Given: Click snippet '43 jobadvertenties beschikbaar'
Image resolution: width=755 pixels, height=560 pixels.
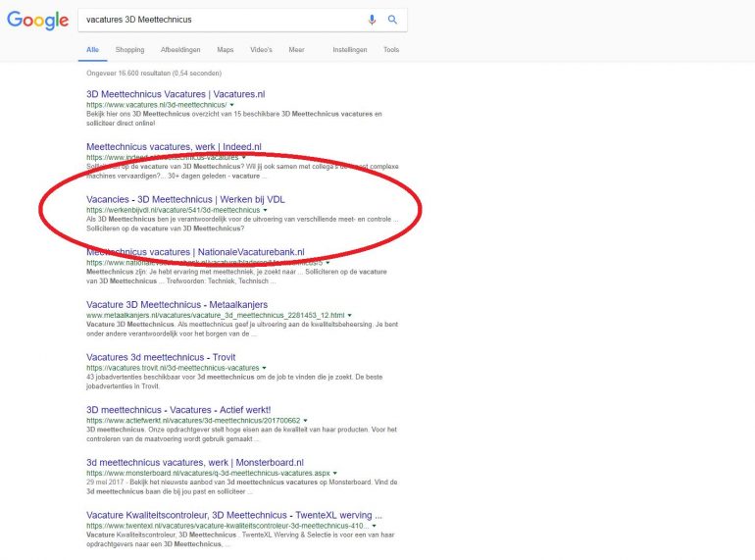Looking at the screenshot, I should point(234,382).
